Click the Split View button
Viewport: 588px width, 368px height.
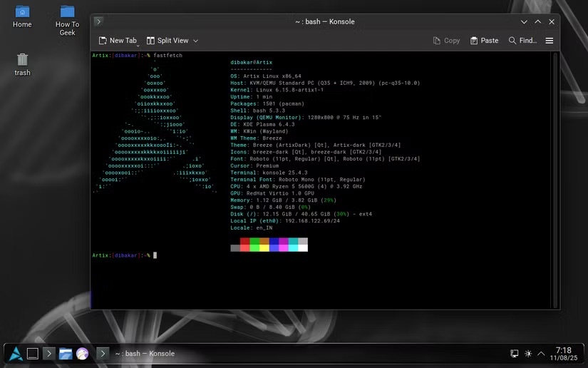[x=167, y=41]
